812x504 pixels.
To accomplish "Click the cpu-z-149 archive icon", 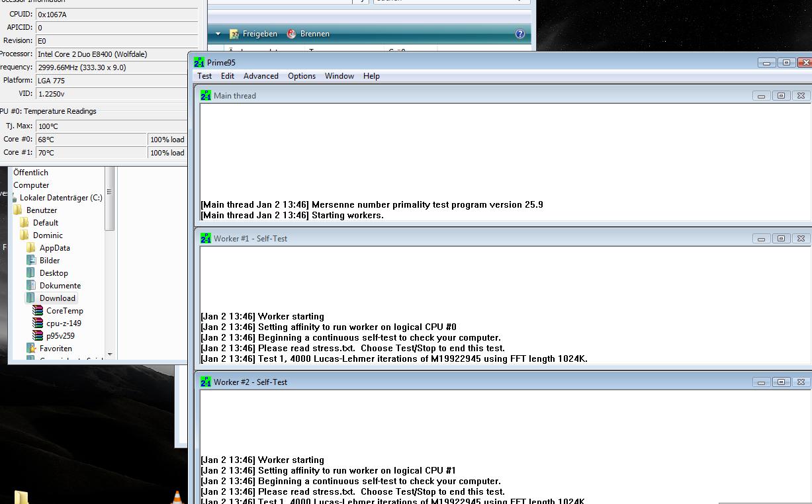I will click(38, 323).
